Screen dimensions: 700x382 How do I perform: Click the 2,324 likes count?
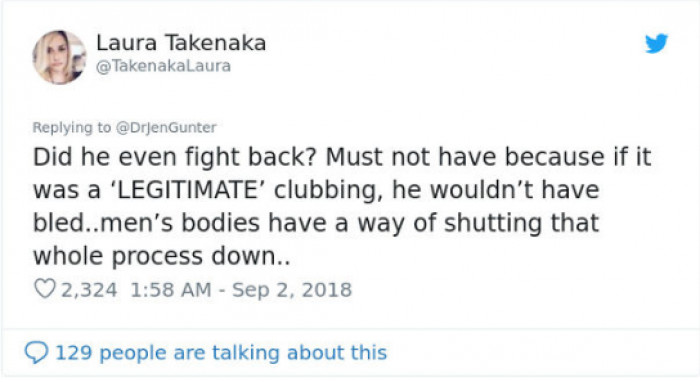click(89, 290)
